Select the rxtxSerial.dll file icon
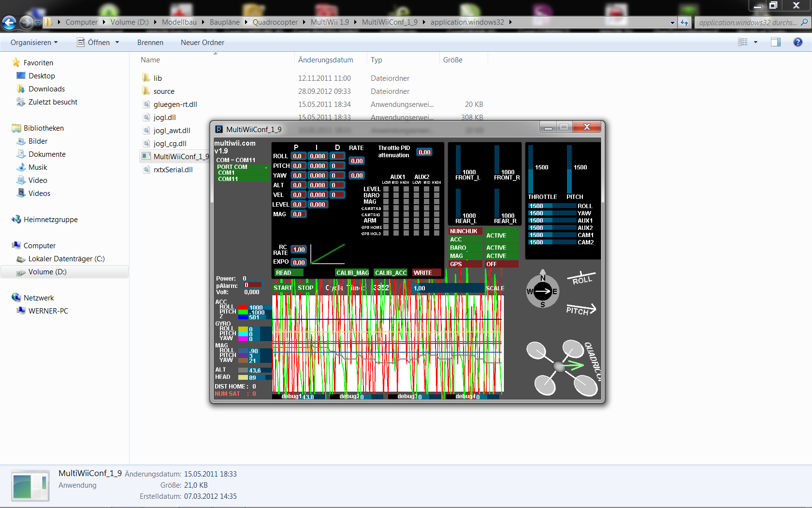Image resolution: width=812 pixels, height=508 pixels. [146, 169]
